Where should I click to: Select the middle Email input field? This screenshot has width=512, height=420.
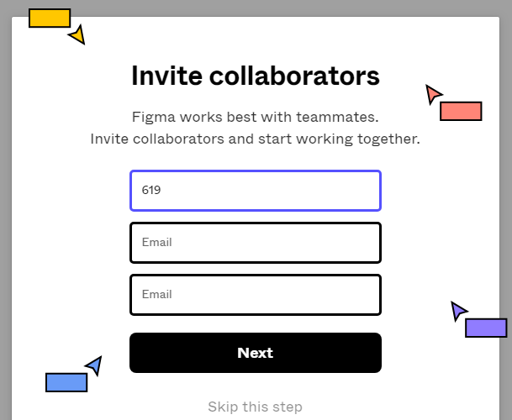(255, 243)
